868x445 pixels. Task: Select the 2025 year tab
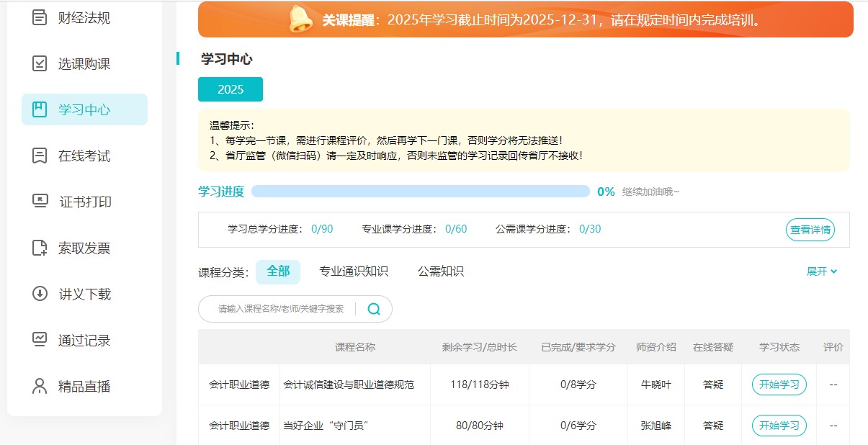230,89
